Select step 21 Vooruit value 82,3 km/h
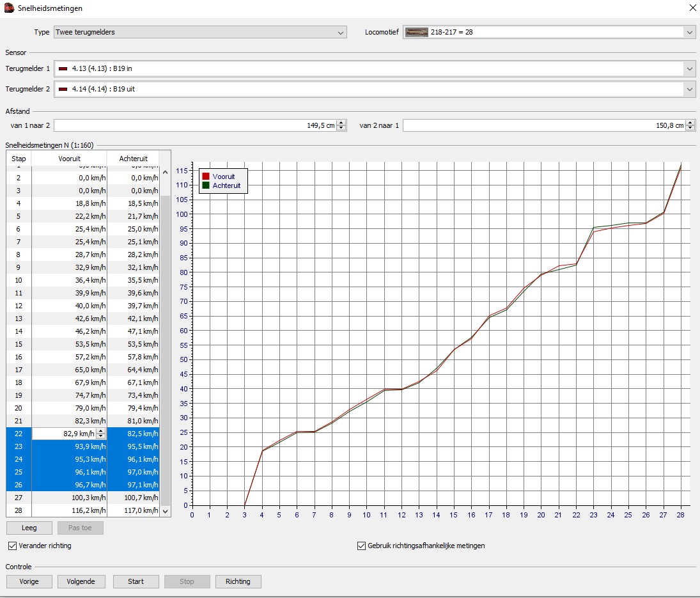This screenshot has height=598, width=700. (69, 421)
